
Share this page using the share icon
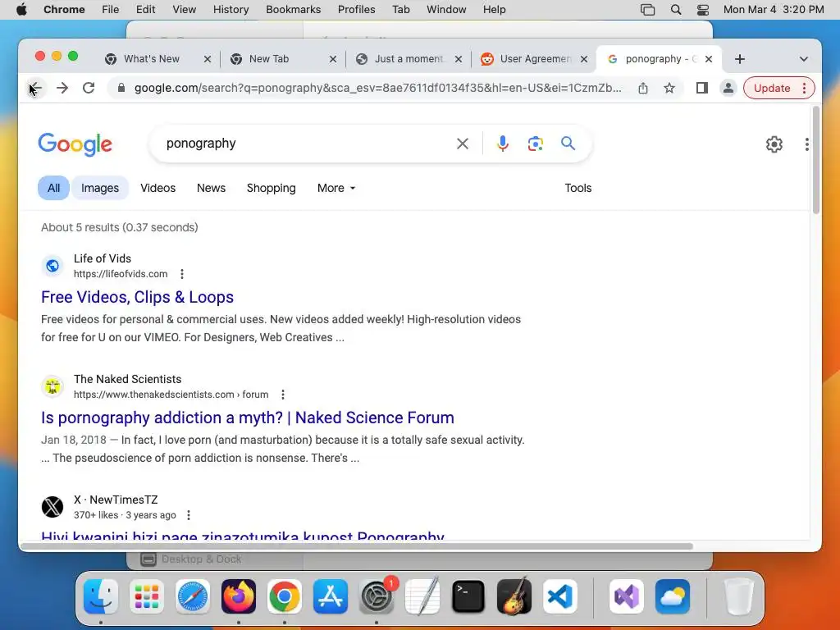[643, 88]
